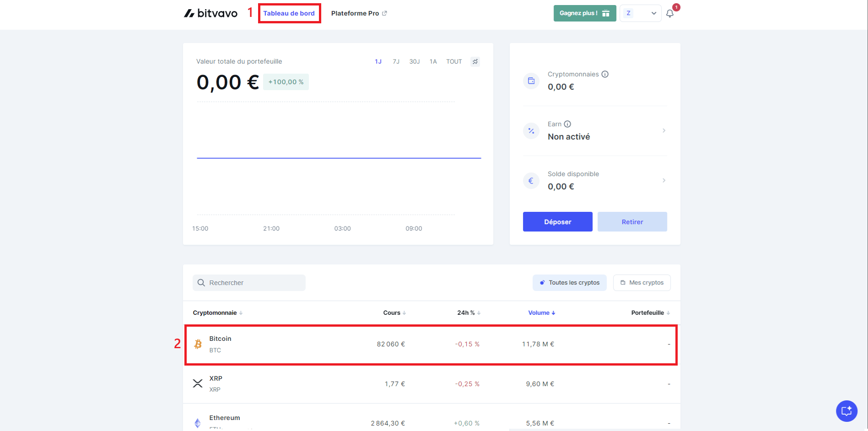Select the 7J chart period

[x=396, y=62]
